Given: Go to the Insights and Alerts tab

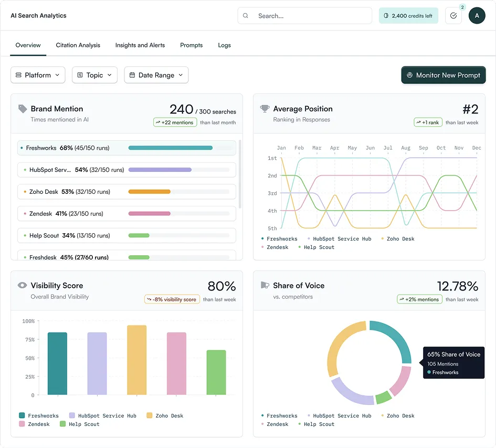Looking at the screenshot, I should pos(140,45).
